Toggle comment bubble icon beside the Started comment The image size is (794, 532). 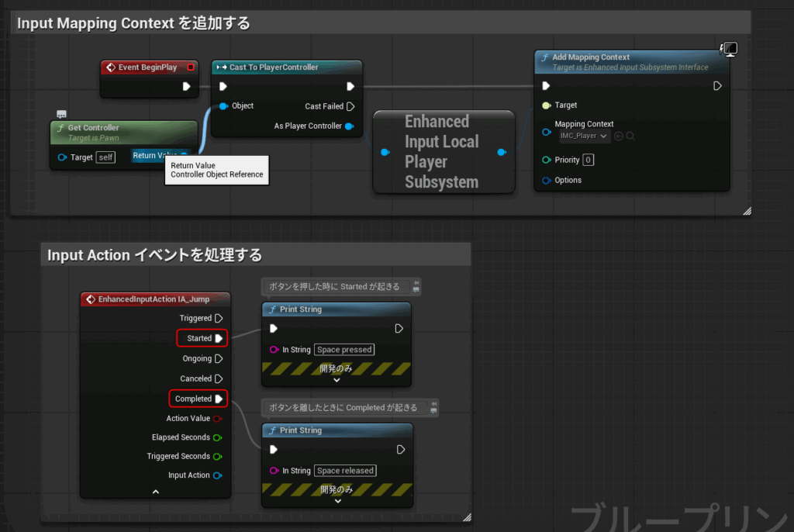[x=416, y=286]
